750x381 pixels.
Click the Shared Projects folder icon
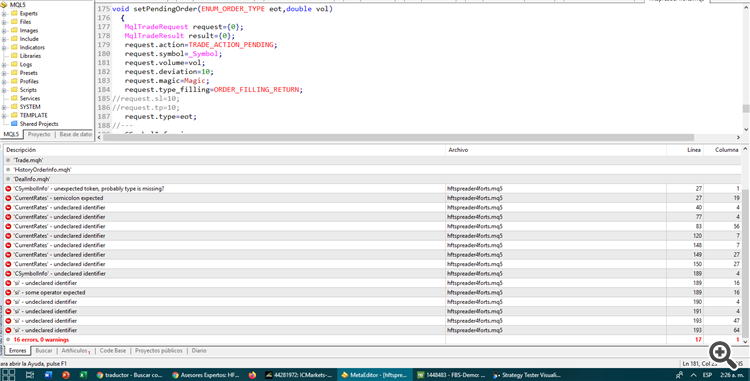coord(14,124)
